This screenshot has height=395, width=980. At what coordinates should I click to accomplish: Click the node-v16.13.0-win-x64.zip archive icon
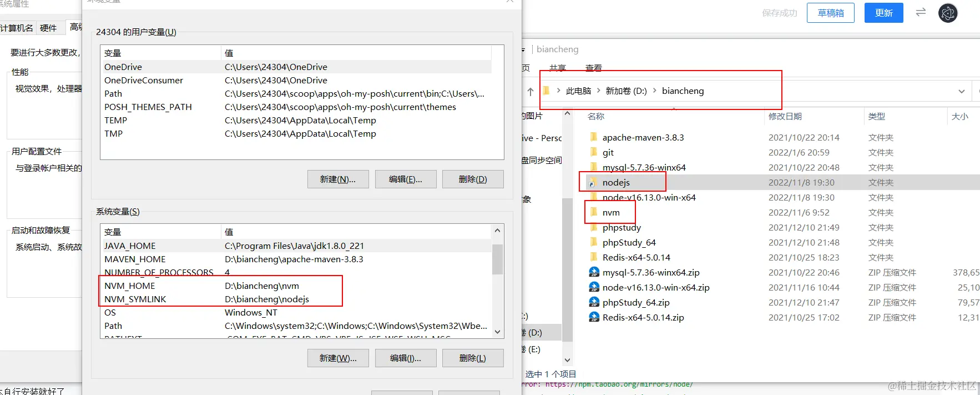pyautogui.click(x=594, y=287)
